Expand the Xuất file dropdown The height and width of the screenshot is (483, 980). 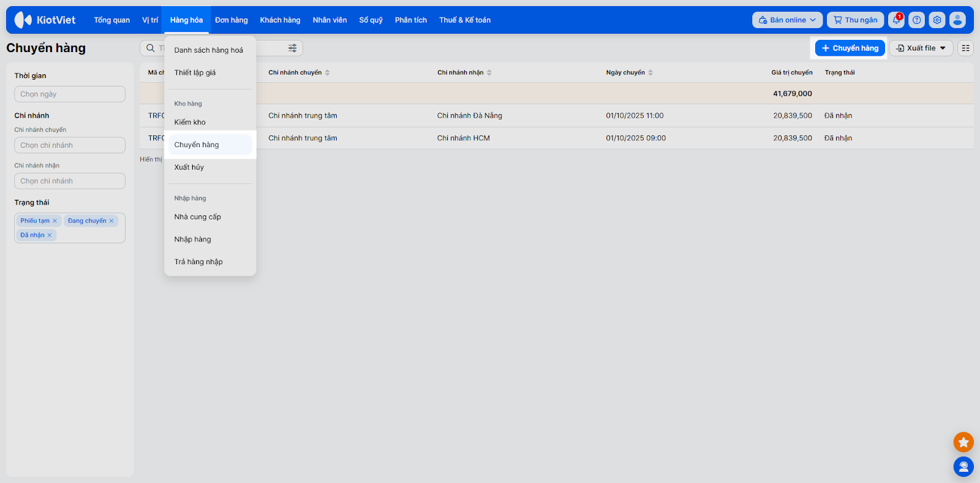click(921, 48)
